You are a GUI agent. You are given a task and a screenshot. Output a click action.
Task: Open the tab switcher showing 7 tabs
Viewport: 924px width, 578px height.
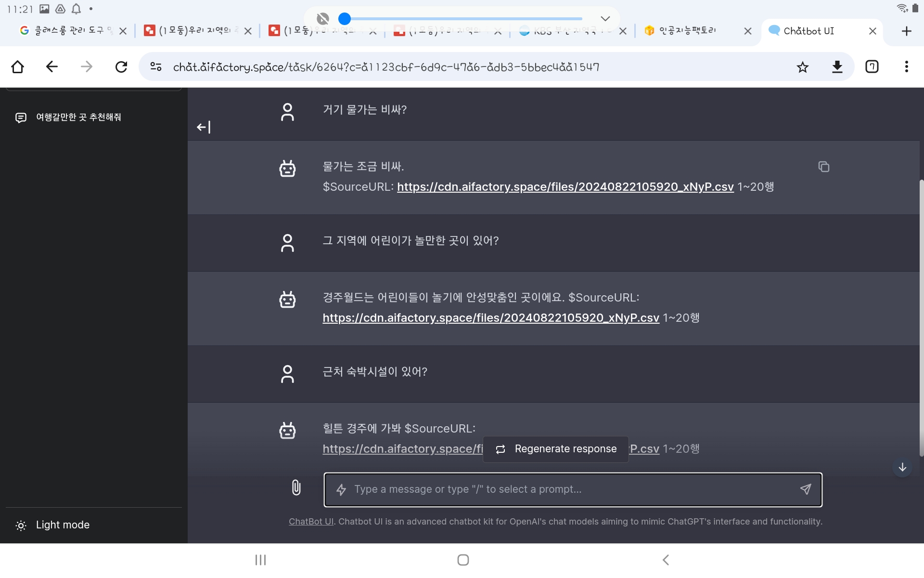pyautogui.click(x=872, y=67)
